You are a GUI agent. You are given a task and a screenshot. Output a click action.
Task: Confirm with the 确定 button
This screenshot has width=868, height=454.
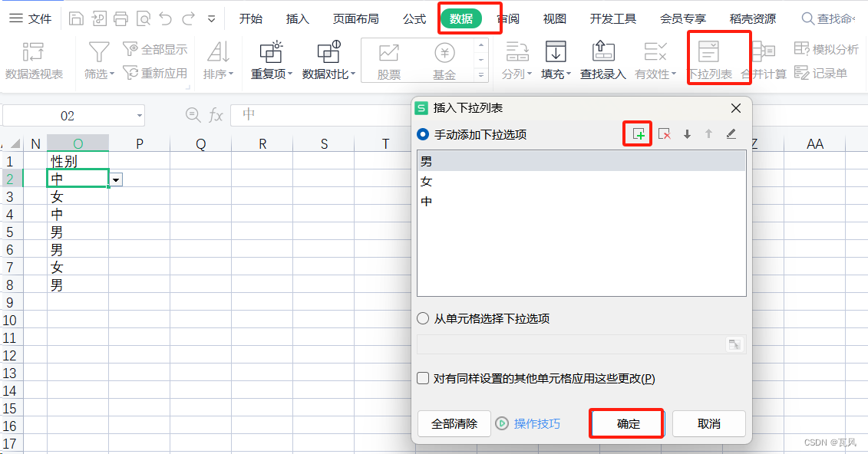coord(626,423)
